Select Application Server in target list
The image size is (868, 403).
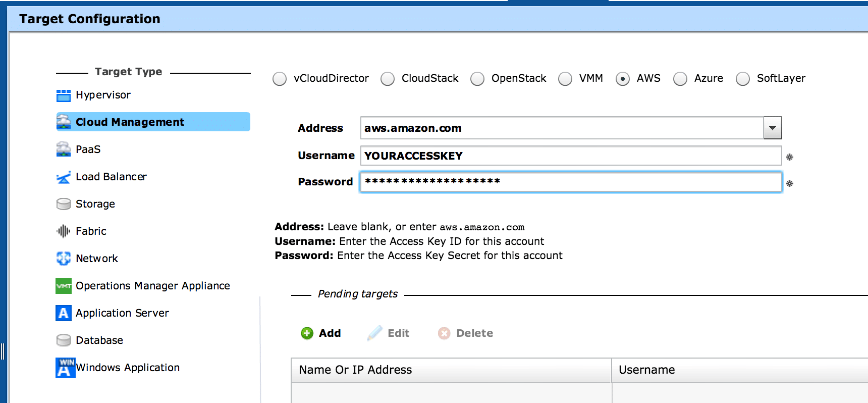(122, 313)
